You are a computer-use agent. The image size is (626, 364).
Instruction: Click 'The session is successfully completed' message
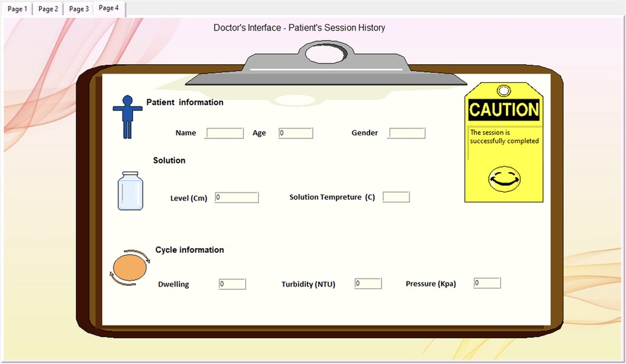(504, 137)
